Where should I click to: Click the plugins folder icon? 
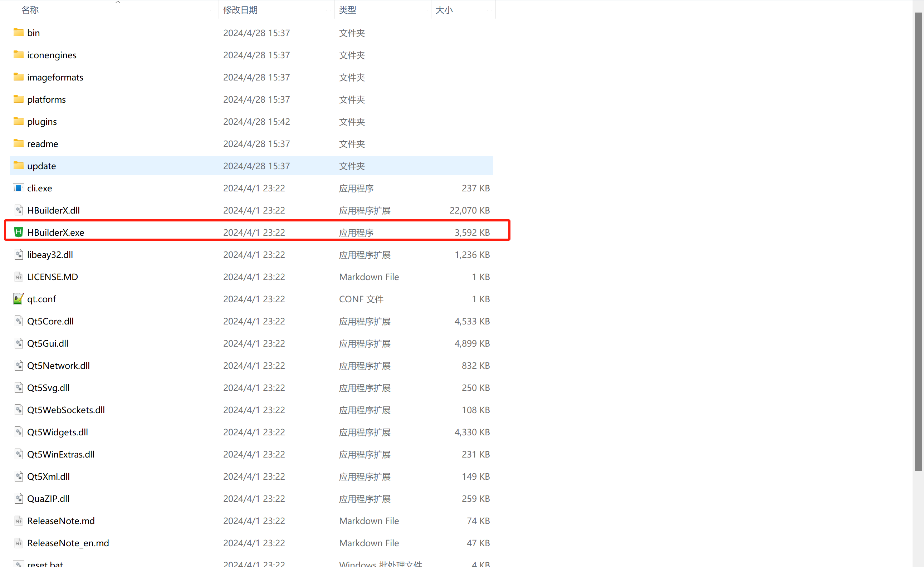(18, 121)
